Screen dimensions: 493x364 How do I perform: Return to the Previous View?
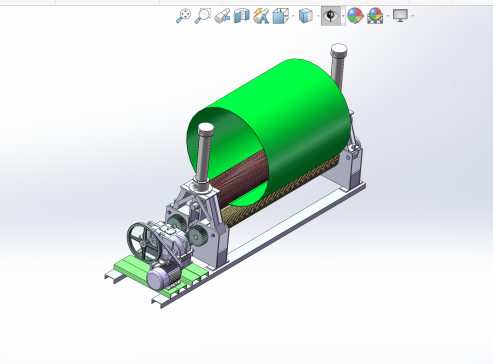coord(222,16)
